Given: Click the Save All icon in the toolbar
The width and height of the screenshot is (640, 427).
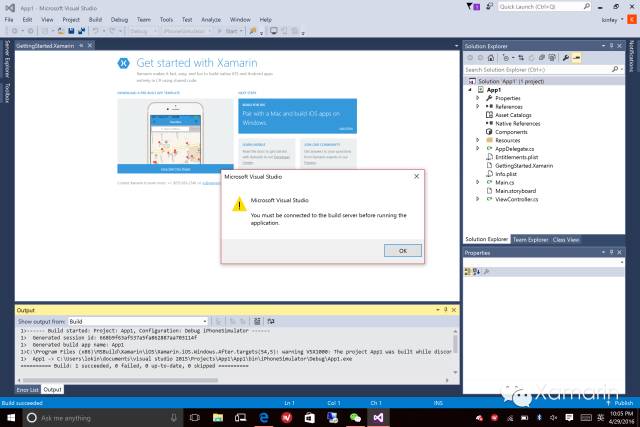Looking at the screenshot, I should tap(81, 31).
